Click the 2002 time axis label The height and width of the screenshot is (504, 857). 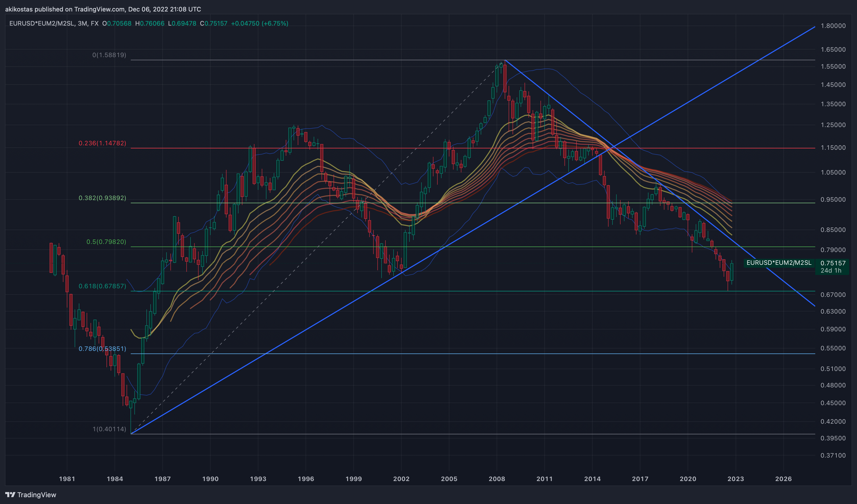pyautogui.click(x=402, y=479)
